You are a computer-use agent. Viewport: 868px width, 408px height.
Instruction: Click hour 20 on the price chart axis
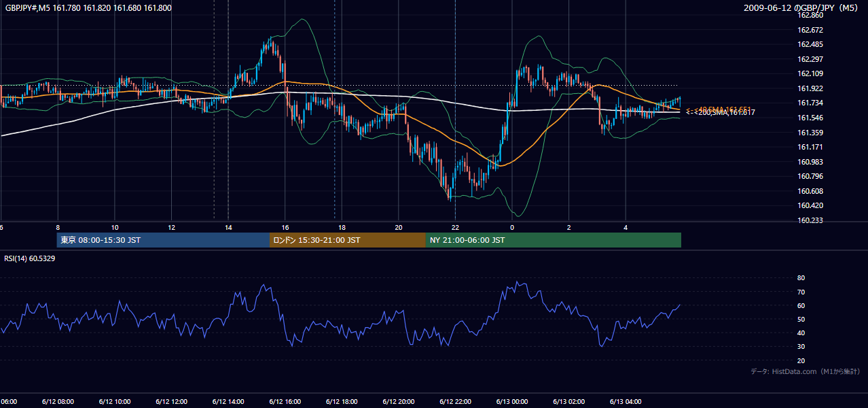tap(399, 227)
